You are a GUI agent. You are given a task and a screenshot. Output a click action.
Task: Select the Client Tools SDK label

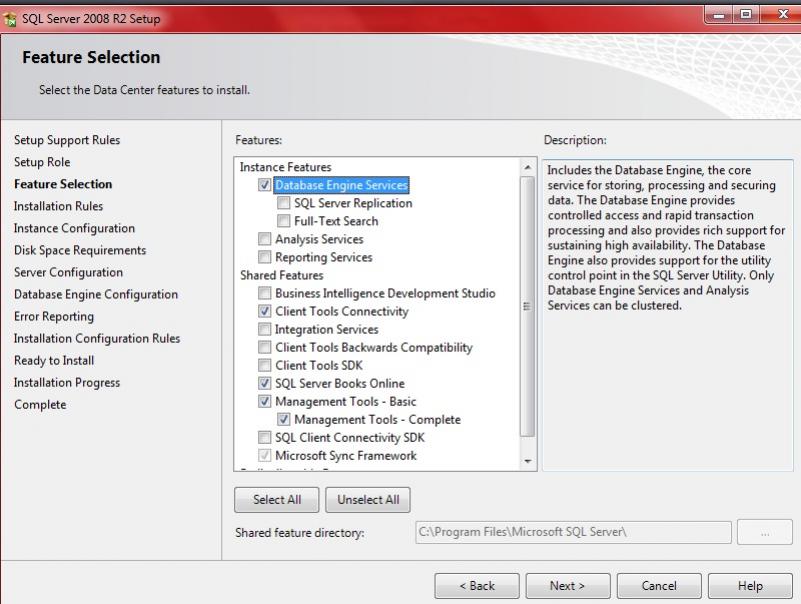(x=319, y=365)
